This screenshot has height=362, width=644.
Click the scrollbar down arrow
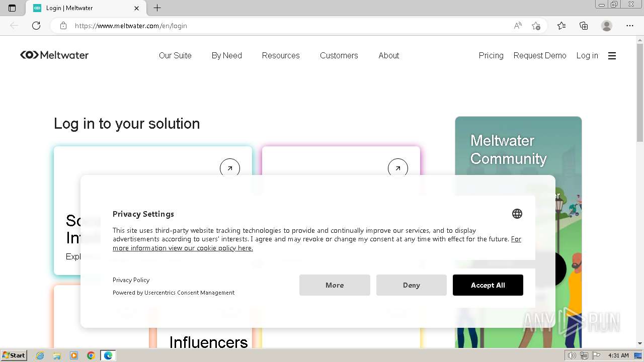coord(640,343)
